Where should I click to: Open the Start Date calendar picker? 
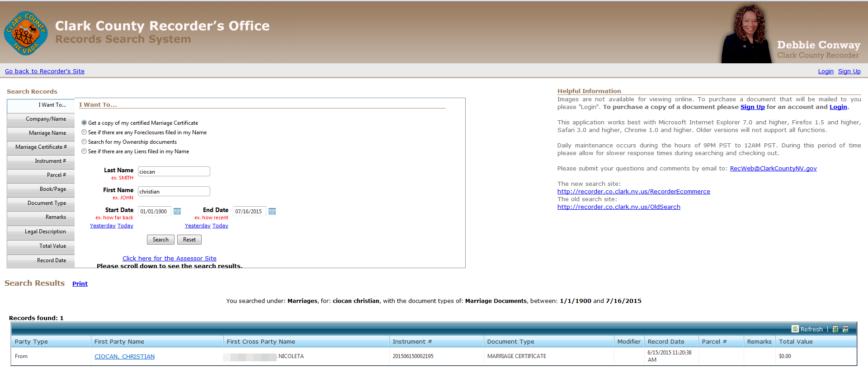177,212
